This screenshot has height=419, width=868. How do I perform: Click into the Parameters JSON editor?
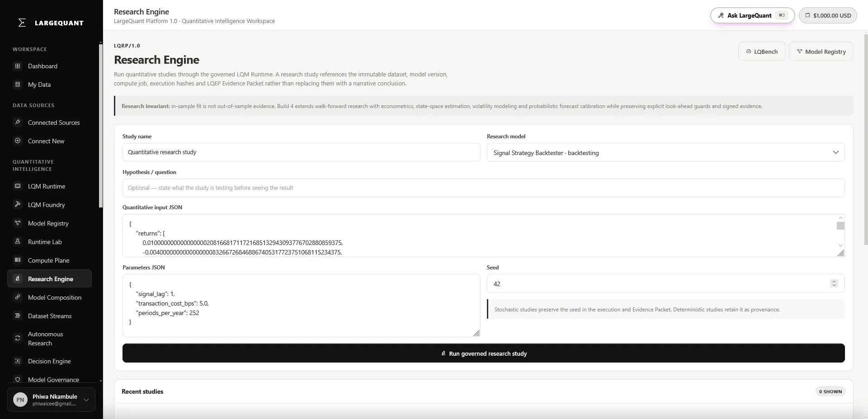click(301, 306)
